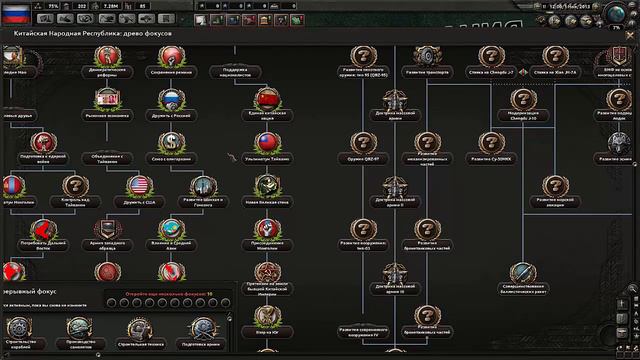
Task: Select the 'Взор на Юг' focus
Action: coord(267,317)
